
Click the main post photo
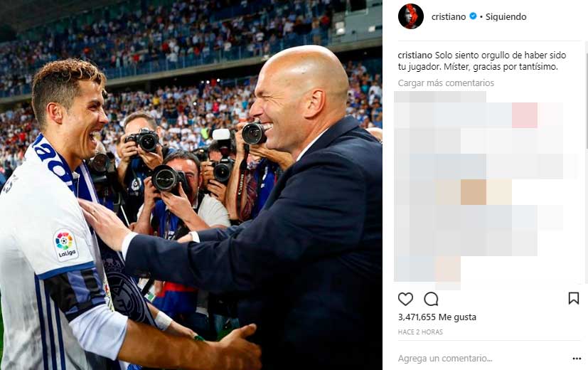(191, 185)
